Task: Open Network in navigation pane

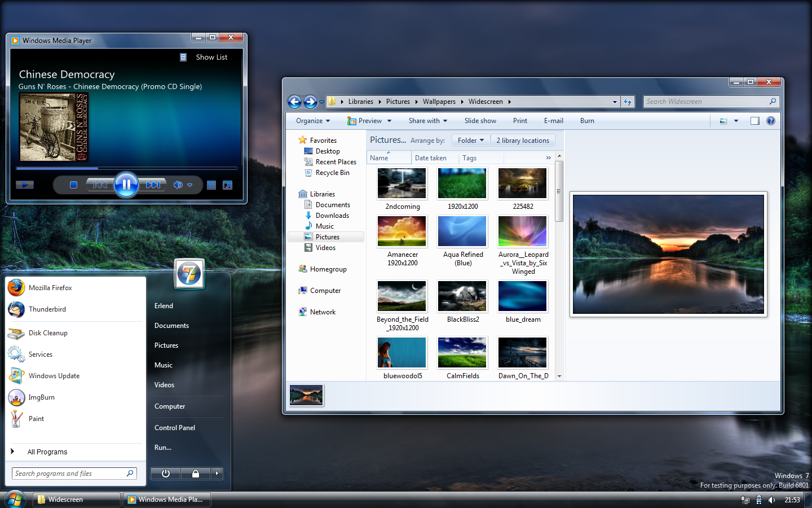Action: tap(316, 312)
